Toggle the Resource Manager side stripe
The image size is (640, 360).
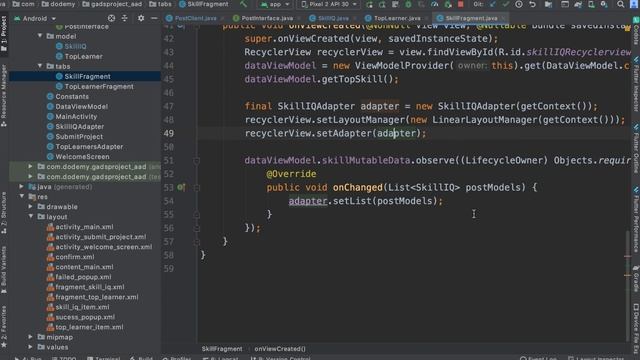[x=4, y=95]
